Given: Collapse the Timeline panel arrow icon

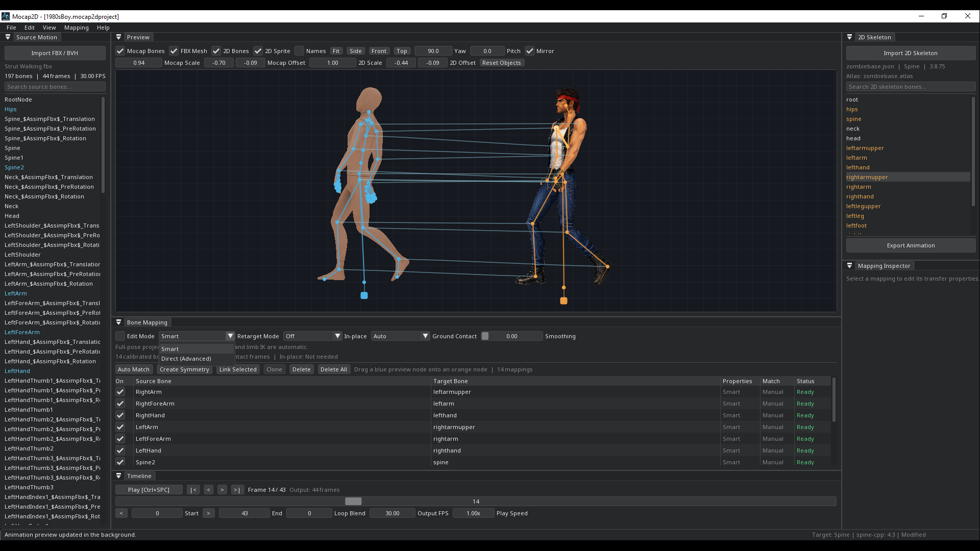Looking at the screenshot, I should (118, 476).
